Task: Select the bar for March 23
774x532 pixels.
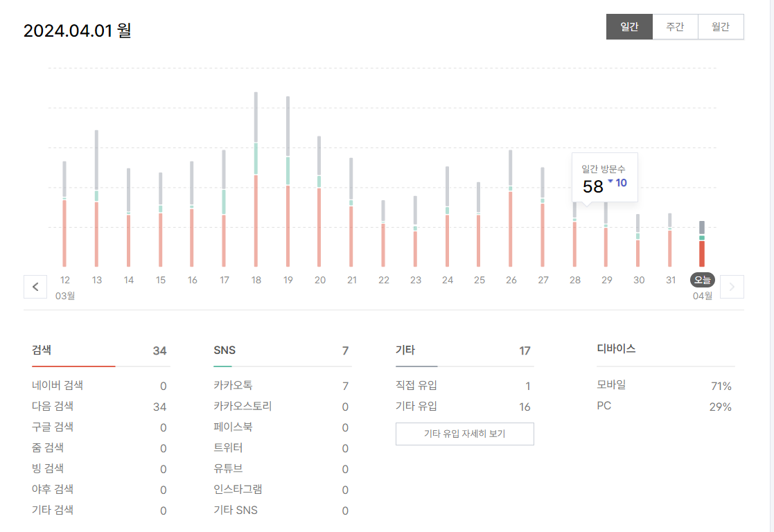Action: pyautogui.click(x=415, y=231)
